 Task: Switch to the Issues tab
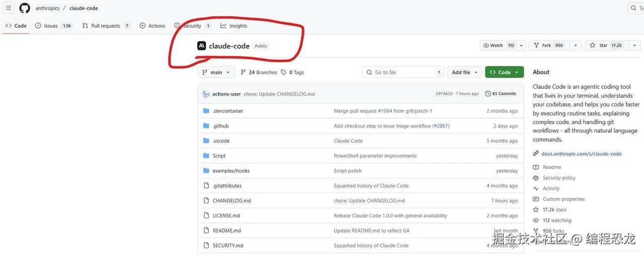pyautogui.click(x=53, y=26)
